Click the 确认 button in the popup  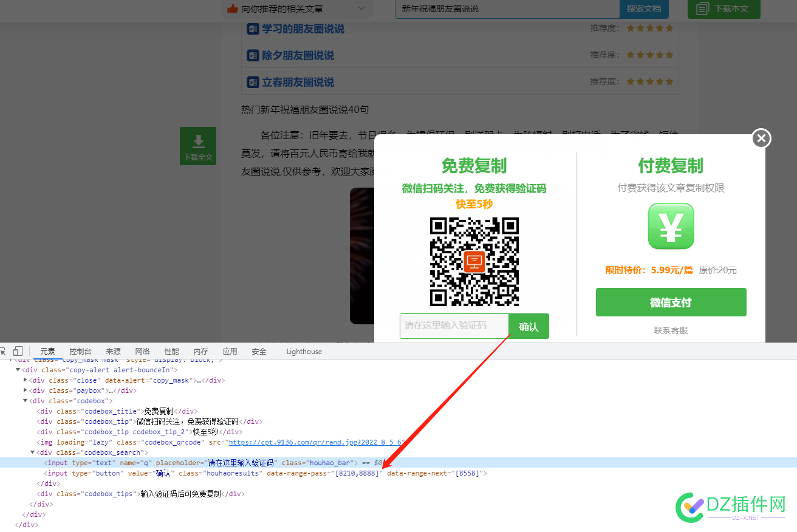[528, 326]
